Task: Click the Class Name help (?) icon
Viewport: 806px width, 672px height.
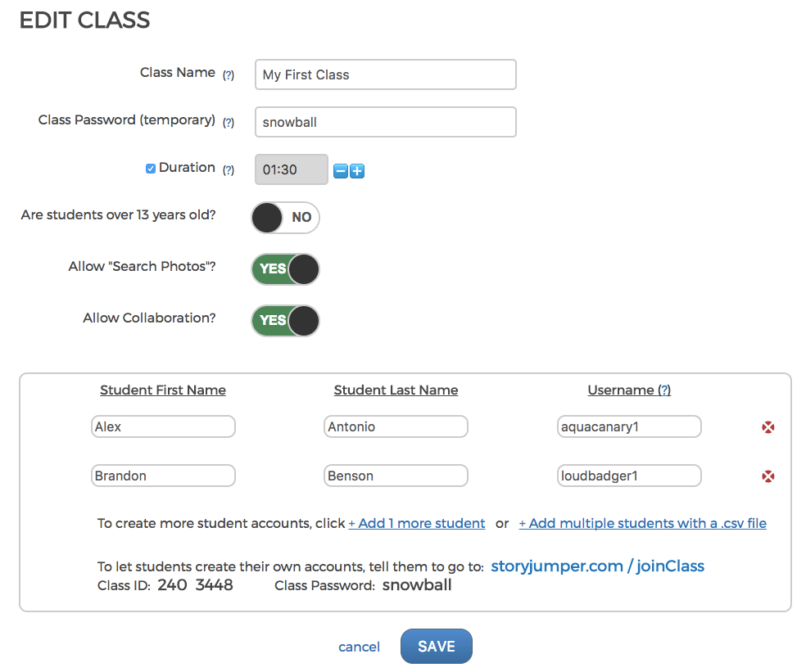Action: pos(229,75)
